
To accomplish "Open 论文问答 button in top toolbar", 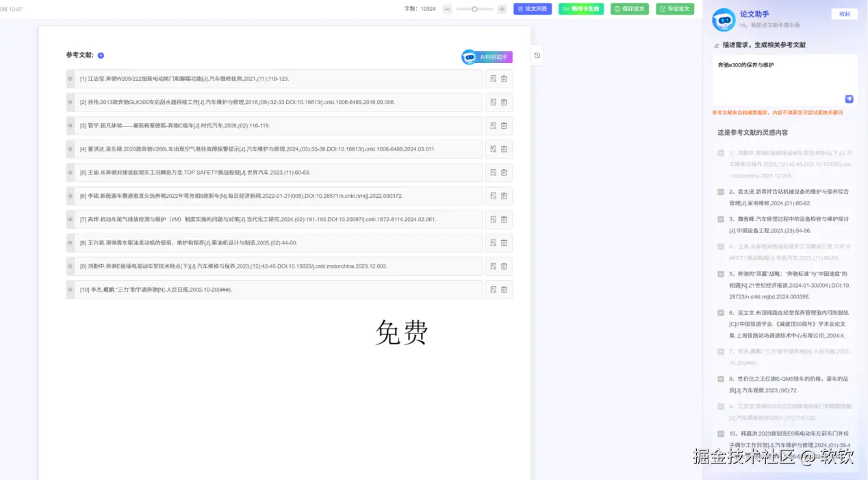I will point(532,9).
